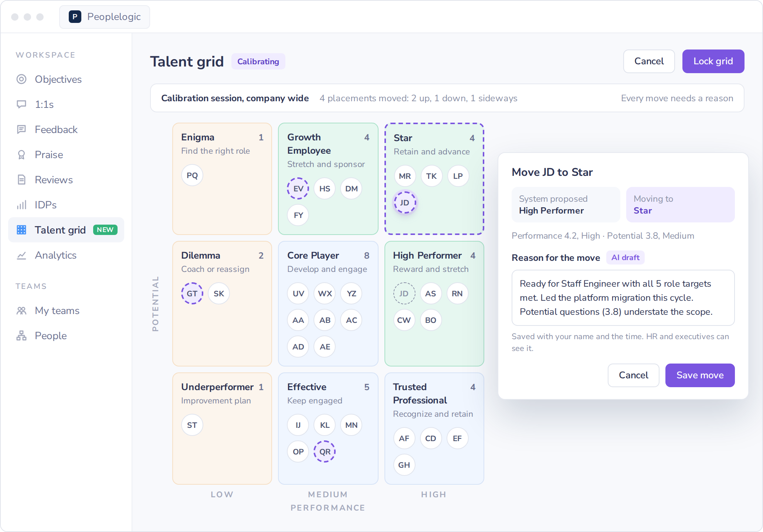Click 'Every move needs a reason' text
Viewport: 763px width, 532px height.
[x=677, y=98]
